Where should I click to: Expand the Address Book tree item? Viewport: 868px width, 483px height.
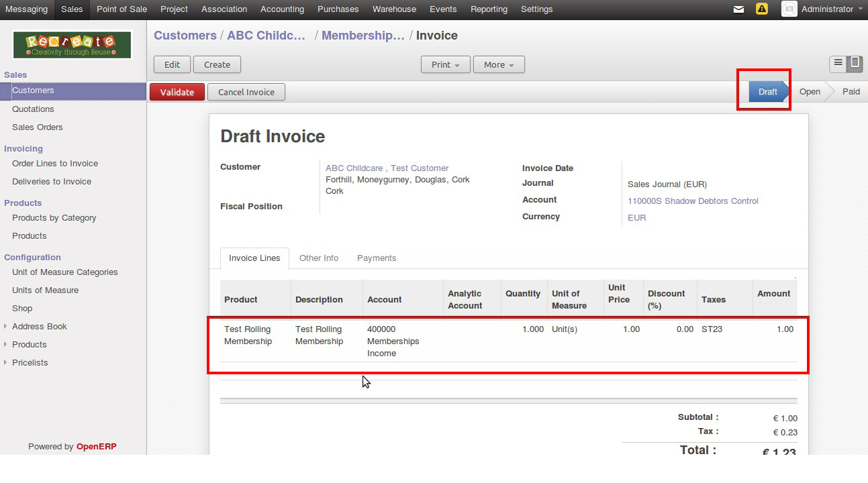6,327
